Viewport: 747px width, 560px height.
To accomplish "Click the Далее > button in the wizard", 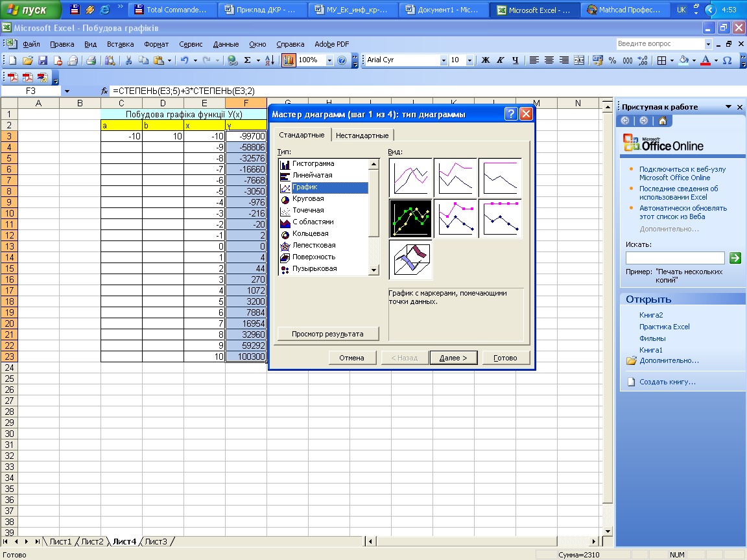I will [x=453, y=358].
